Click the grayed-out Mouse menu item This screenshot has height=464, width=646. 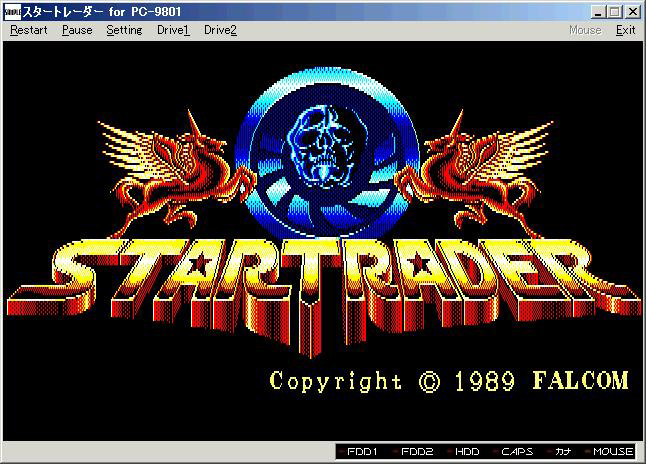tap(585, 30)
